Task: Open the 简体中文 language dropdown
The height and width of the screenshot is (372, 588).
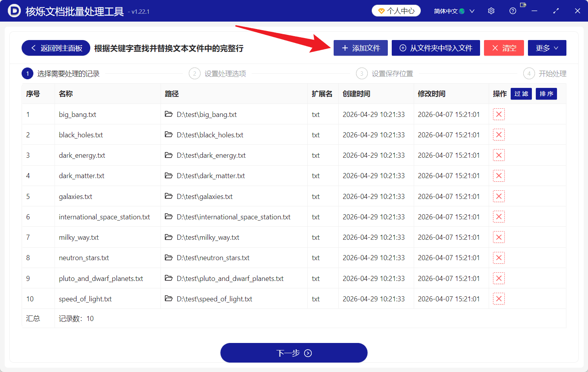Action: (x=454, y=11)
